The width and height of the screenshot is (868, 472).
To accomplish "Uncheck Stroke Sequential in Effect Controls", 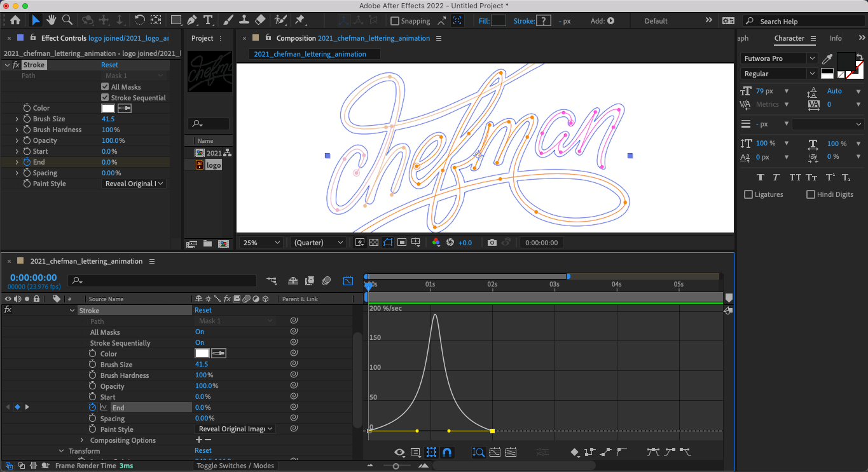I will click(x=105, y=98).
